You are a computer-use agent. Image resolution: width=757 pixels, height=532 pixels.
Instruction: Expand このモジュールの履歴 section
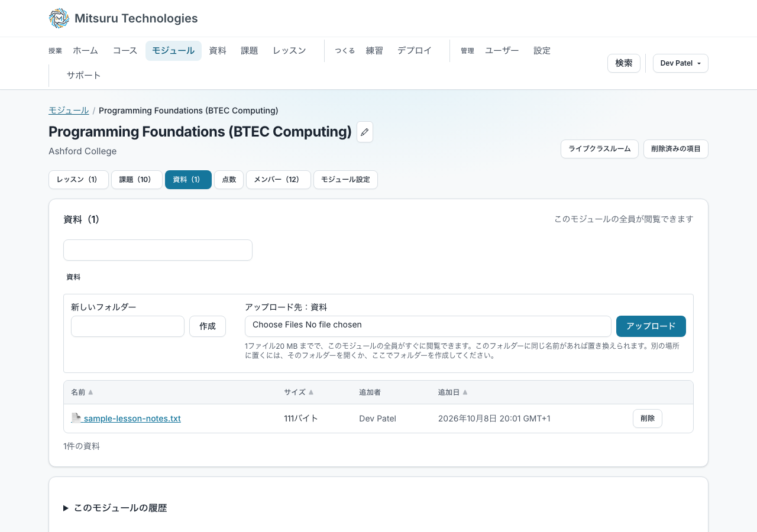[x=115, y=508]
